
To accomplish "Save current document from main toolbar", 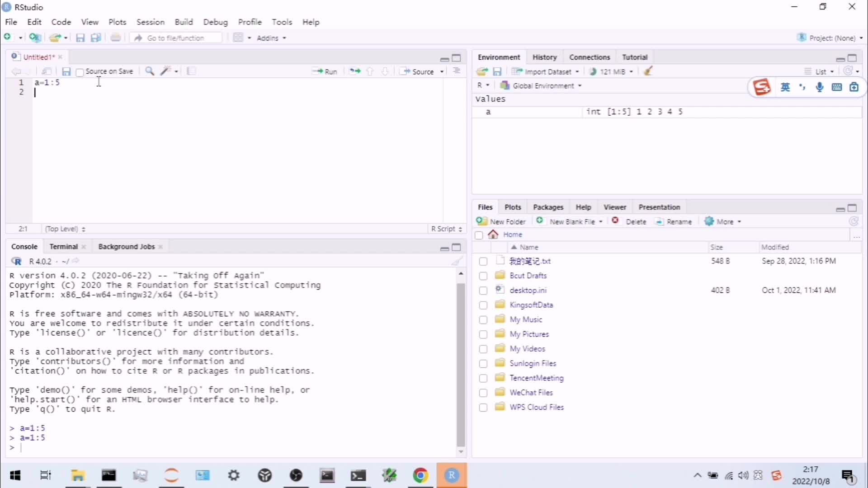I will [x=80, y=38].
